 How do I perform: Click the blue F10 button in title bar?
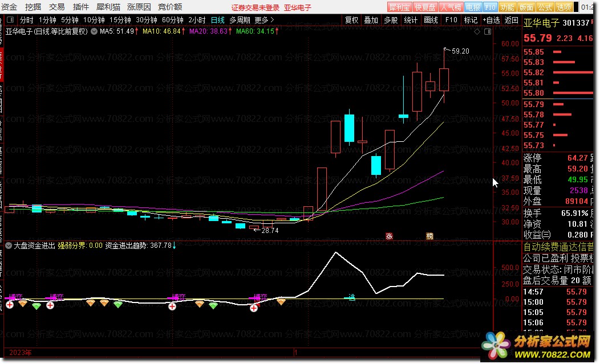coord(490,7)
